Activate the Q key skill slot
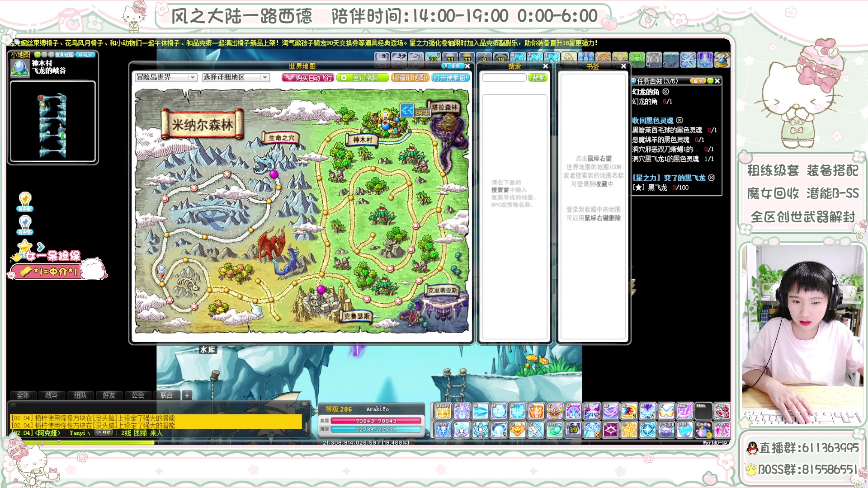 (x=592, y=411)
